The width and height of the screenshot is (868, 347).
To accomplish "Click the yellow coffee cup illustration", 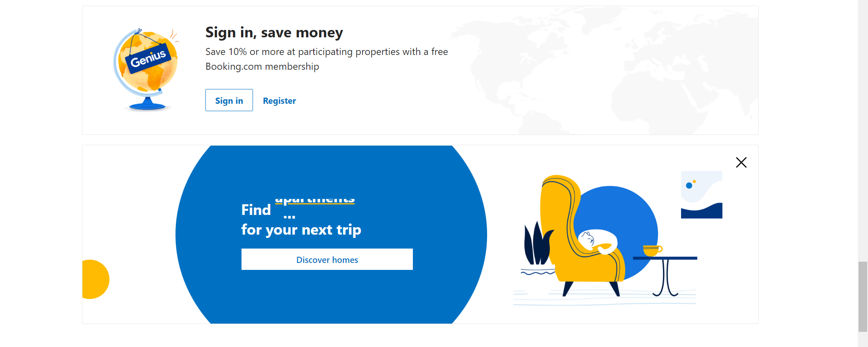I will click(652, 250).
